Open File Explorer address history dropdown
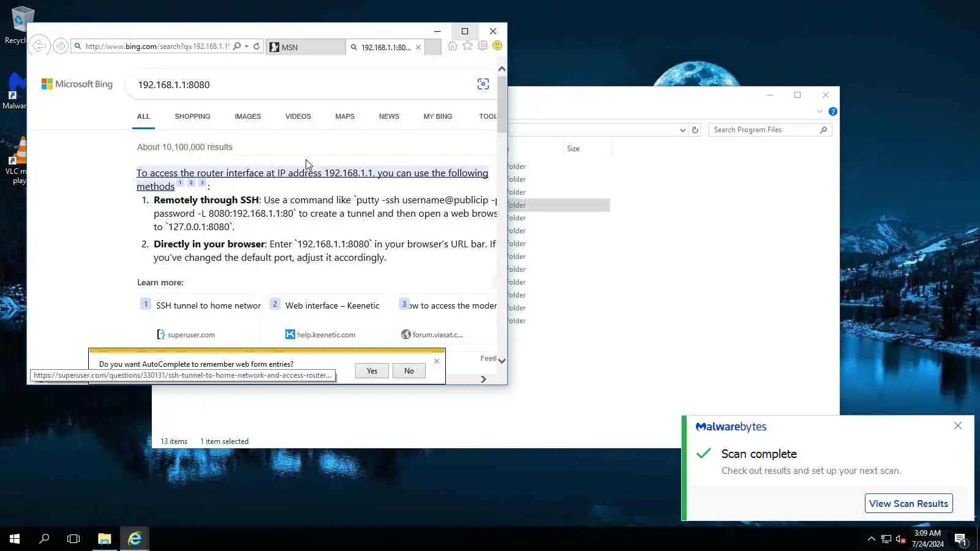 click(682, 130)
